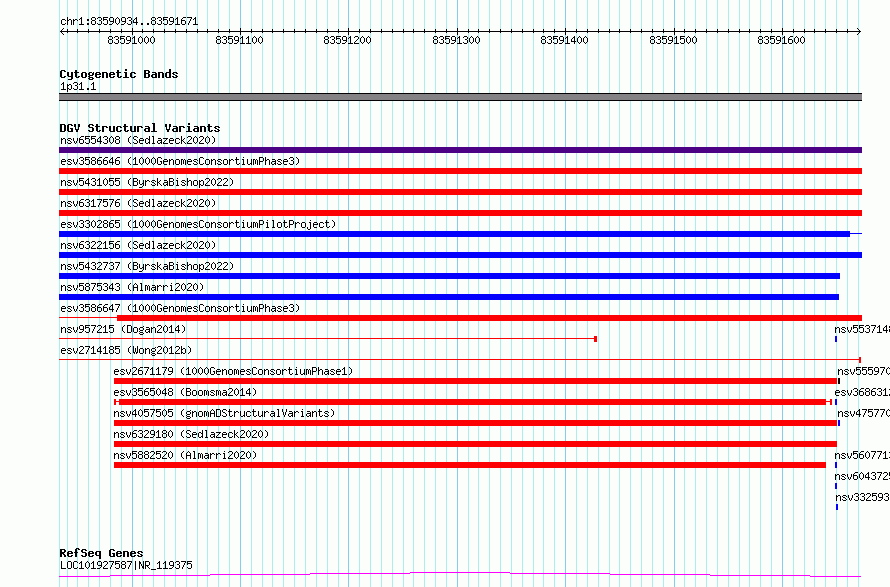Click the chr1:83590934..83591671 region label
Viewport: 890px width, 587px height.
[129, 22]
